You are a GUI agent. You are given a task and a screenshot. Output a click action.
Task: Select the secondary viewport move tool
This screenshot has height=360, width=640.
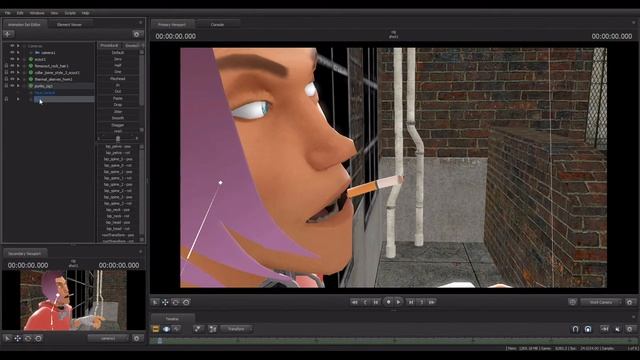pyautogui.click(x=18, y=338)
